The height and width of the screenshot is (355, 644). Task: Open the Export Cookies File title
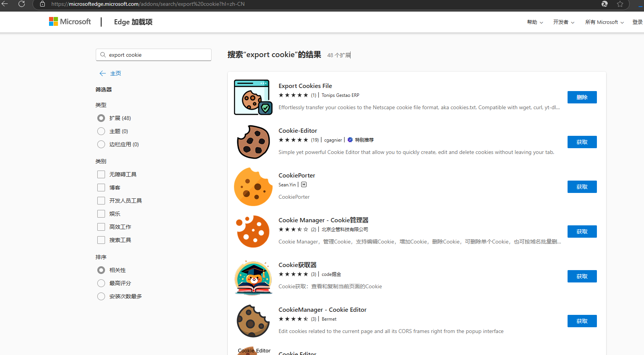coord(305,86)
